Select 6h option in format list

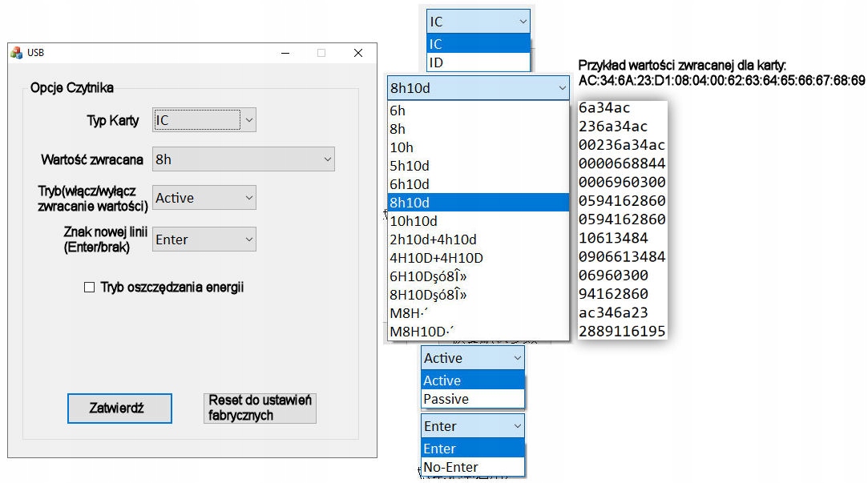[478, 111]
